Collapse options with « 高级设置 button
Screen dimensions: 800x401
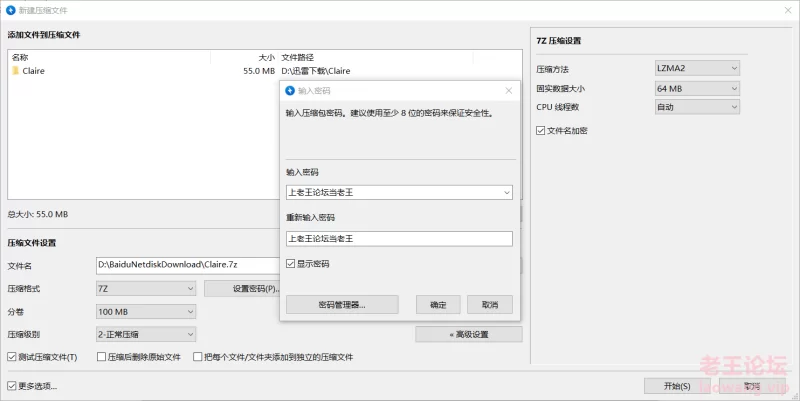(468, 334)
